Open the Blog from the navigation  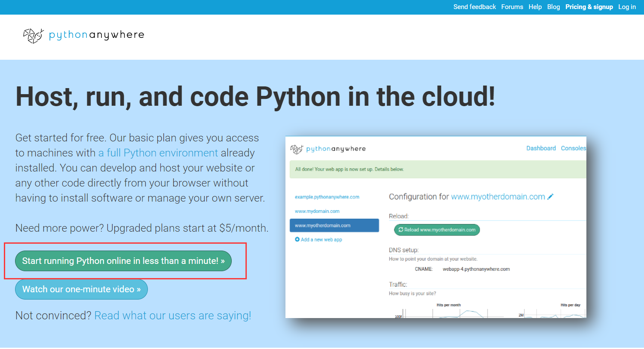(x=553, y=7)
